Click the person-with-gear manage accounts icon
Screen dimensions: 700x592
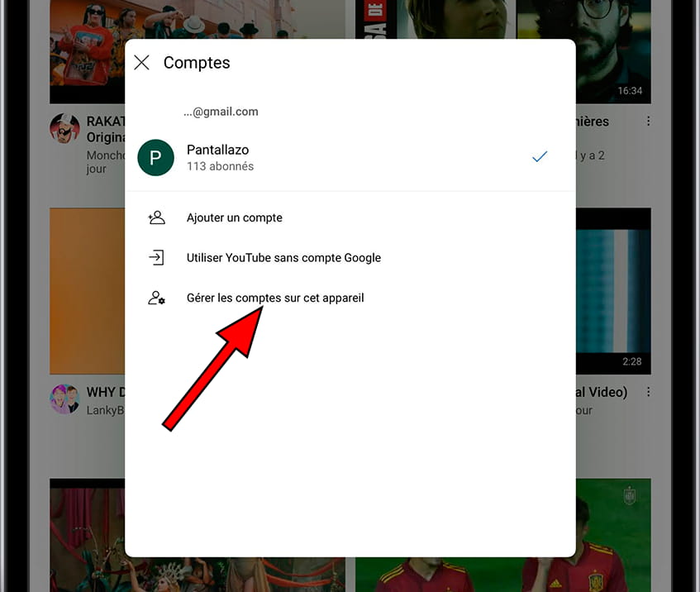[156, 298]
